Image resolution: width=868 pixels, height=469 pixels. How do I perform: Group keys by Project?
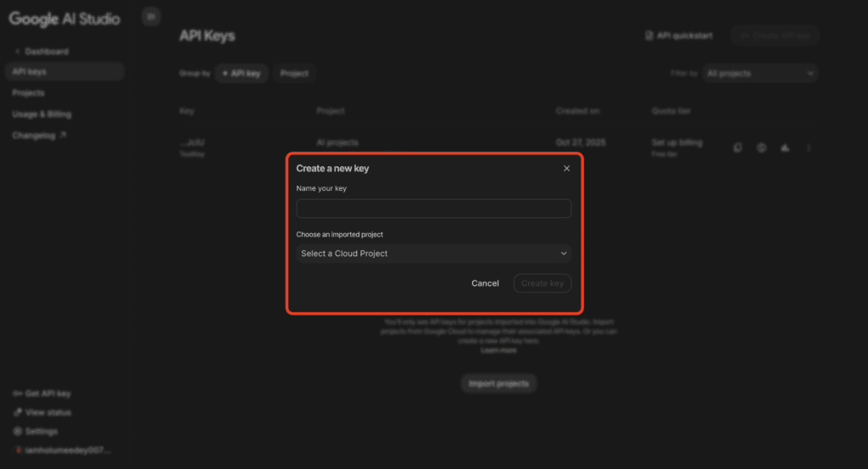coord(294,74)
